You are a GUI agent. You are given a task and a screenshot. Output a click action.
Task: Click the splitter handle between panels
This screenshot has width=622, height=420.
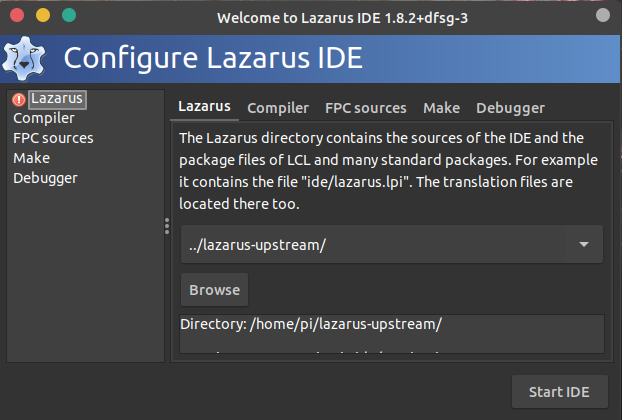tap(167, 226)
